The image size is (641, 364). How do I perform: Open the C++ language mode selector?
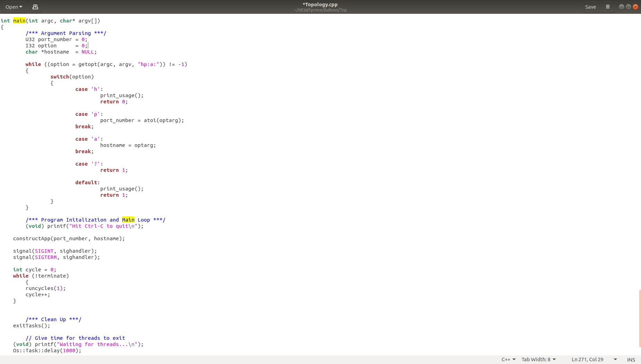[507, 360]
